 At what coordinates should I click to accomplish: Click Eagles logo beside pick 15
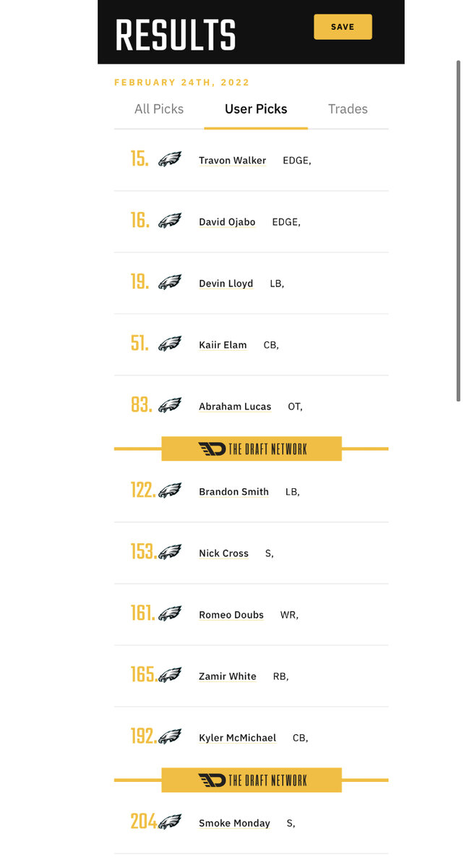coord(170,160)
